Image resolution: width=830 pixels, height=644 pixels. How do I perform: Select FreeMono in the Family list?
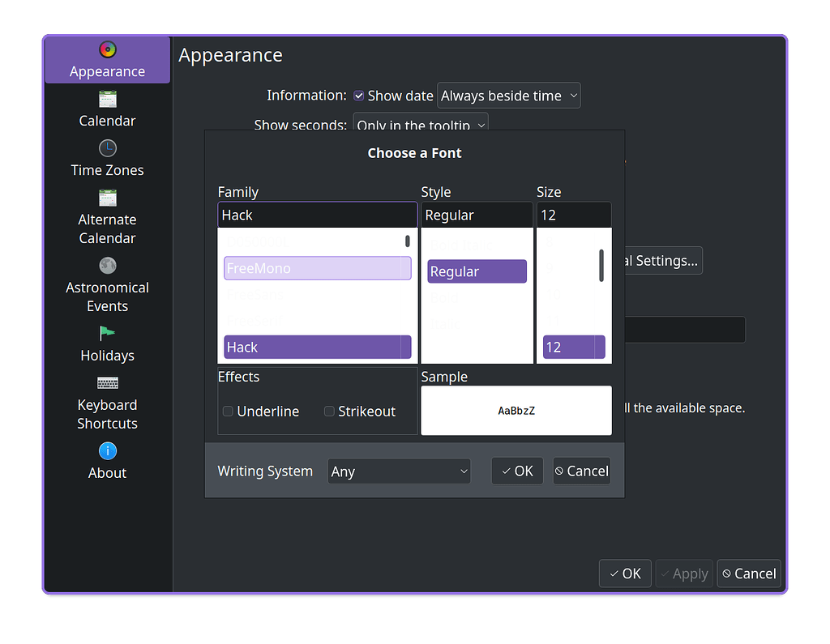[x=317, y=268]
